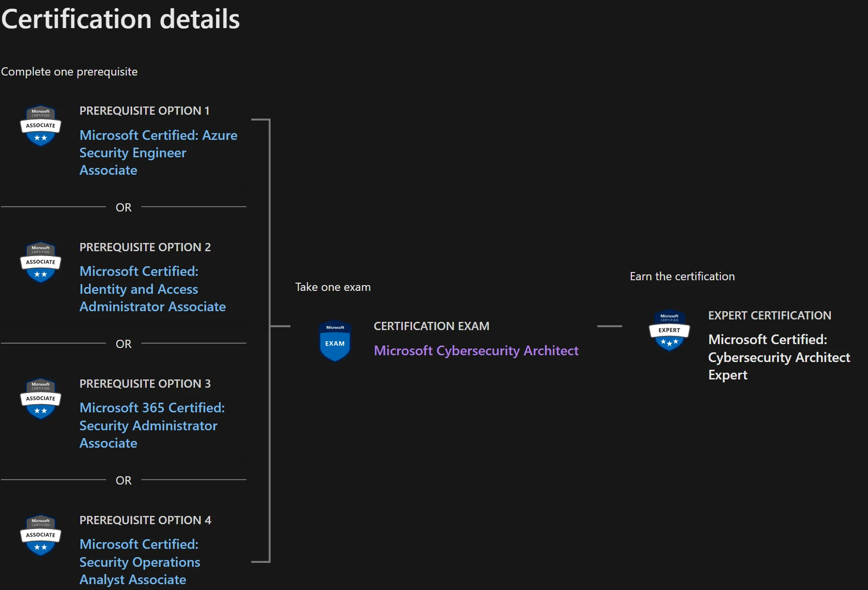Open Microsoft 365 Certified: Security Administrator Associate

pos(152,425)
